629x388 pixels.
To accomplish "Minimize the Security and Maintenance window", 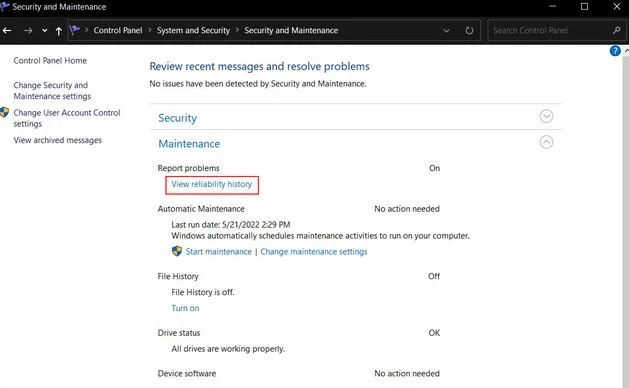I will pyautogui.click(x=552, y=6).
